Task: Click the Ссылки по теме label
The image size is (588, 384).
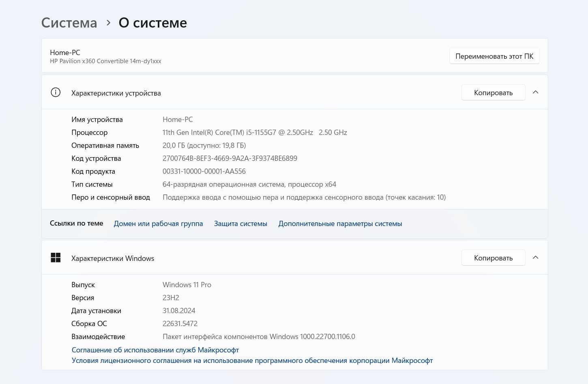Action: point(77,223)
